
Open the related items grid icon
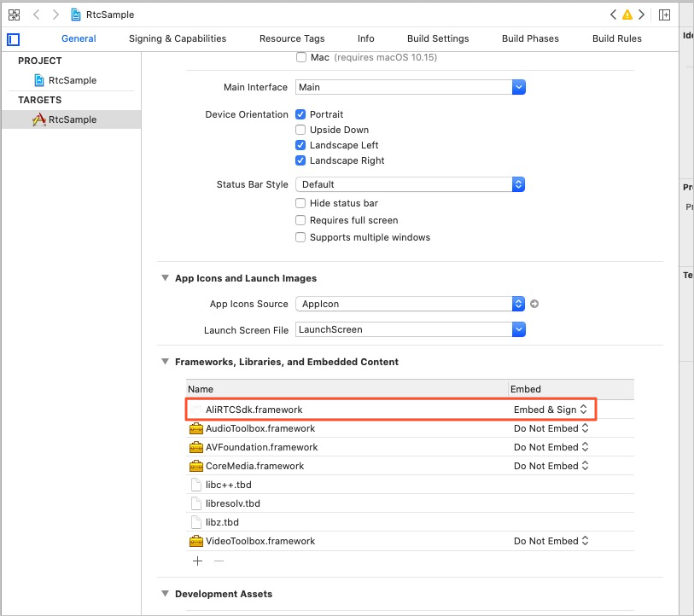tap(15, 15)
